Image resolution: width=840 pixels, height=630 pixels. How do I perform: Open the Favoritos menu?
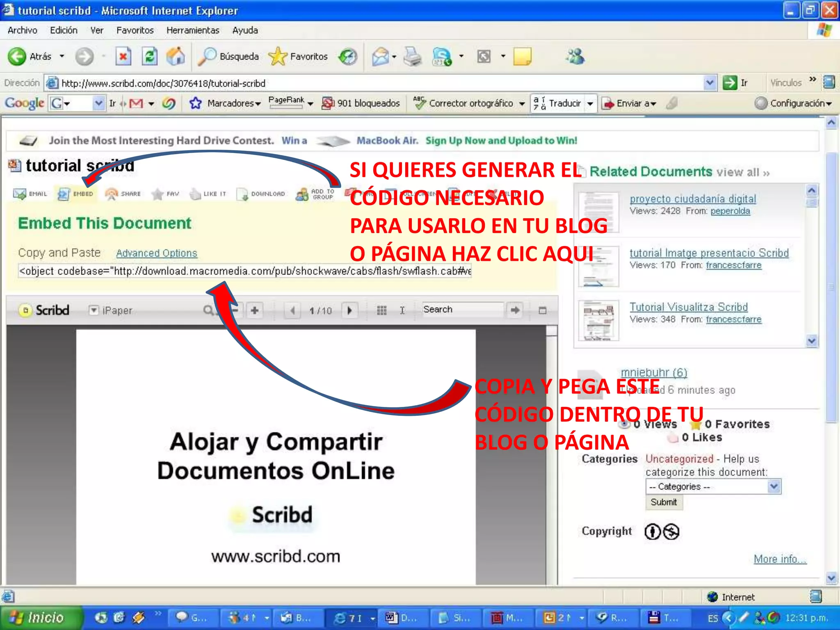point(135,30)
